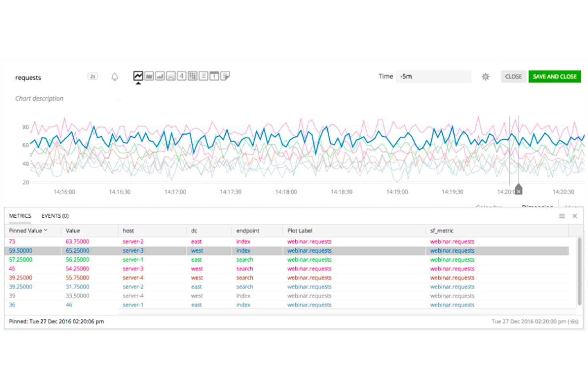This screenshot has height=392, width=588.
Task: Choose the text note chart icon
Action: click(x=225, y=76)
